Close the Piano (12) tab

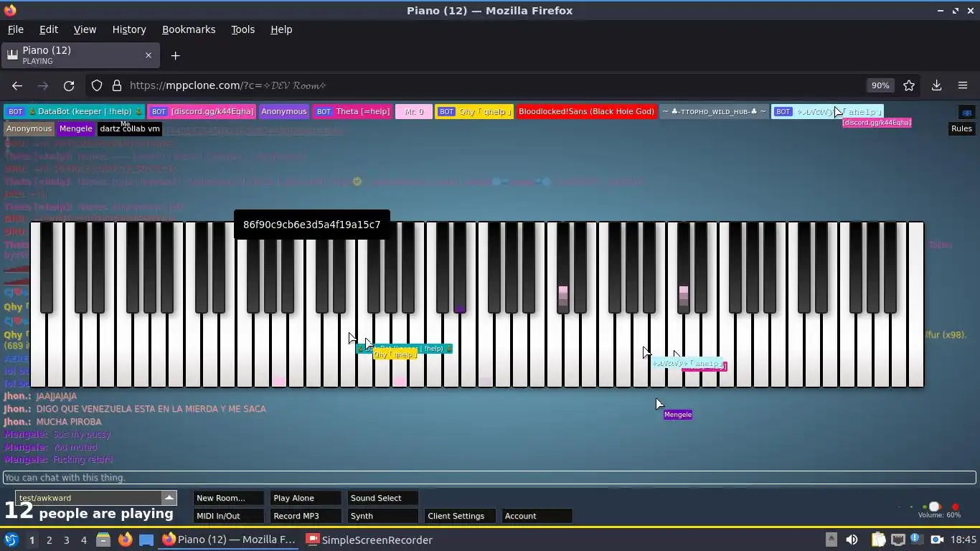coord(149,55)
